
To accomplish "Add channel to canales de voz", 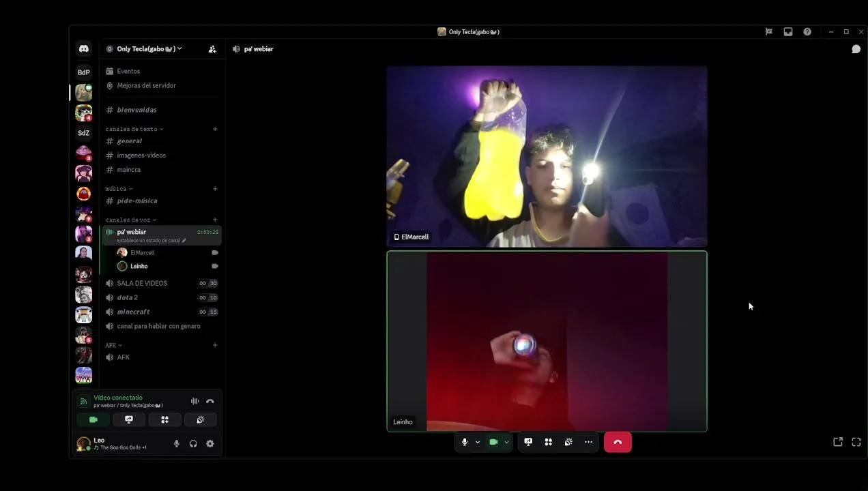I will 215,220.
